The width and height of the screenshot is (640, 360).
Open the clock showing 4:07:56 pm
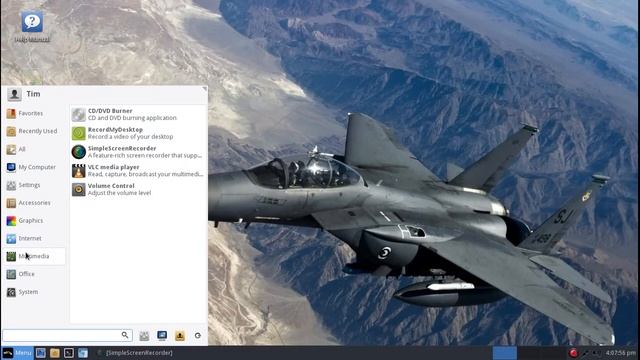(620, 353)
